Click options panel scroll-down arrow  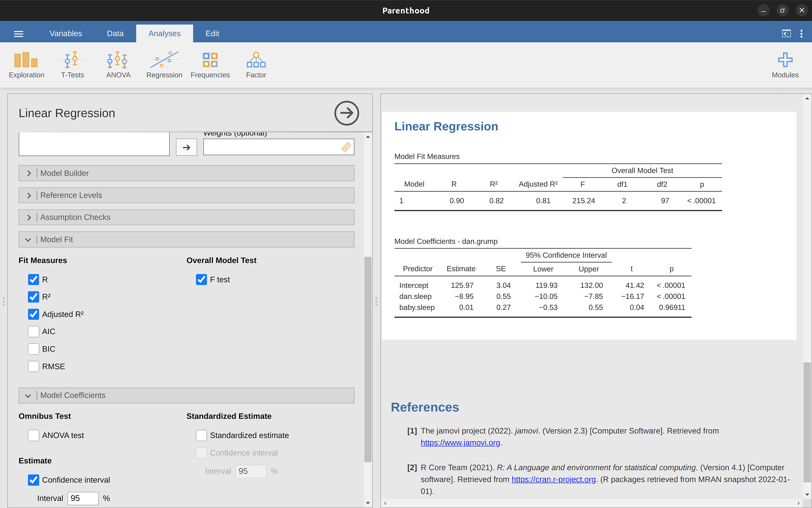click(x=368, y=503)
